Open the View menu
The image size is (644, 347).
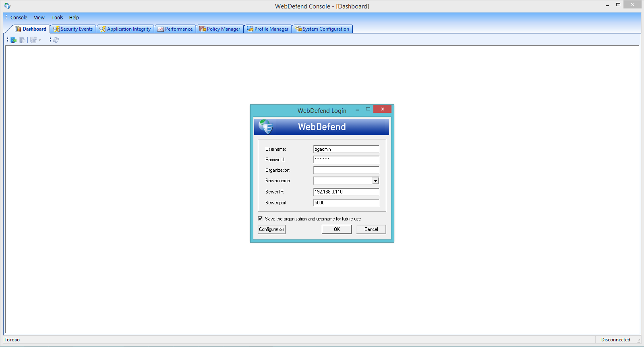(39, 18)
